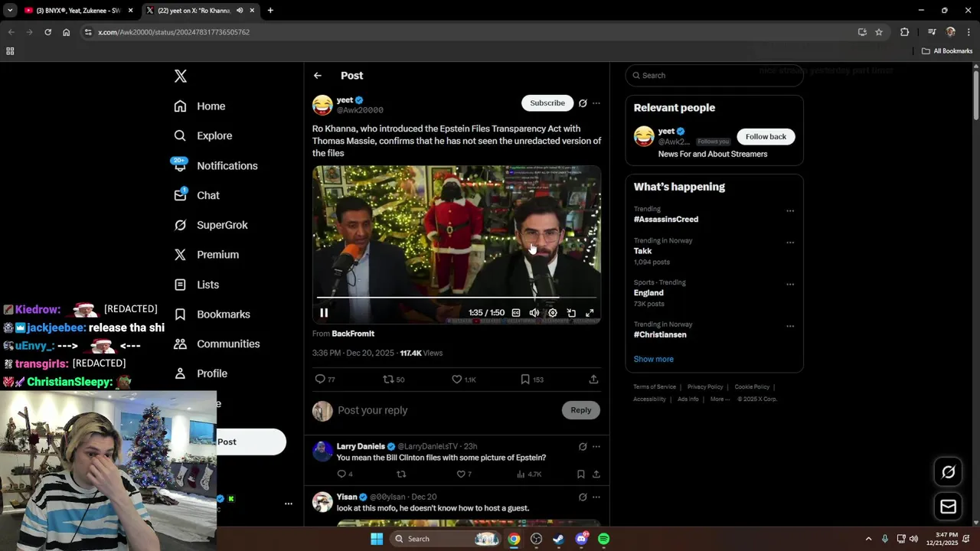Image resolution: width=980 pixels, height=551 pixels.
Task: Share yeet's post
Action: (x=593, y=380)
